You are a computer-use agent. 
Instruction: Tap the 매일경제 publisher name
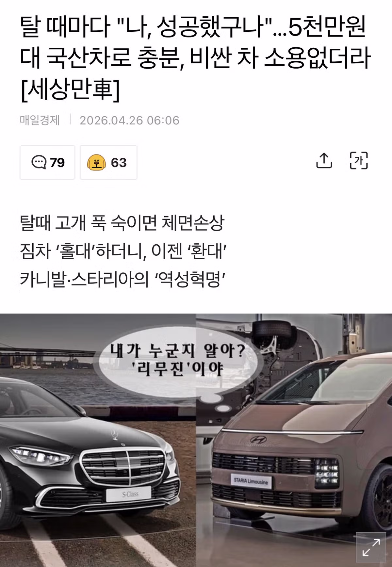[40, 120]
